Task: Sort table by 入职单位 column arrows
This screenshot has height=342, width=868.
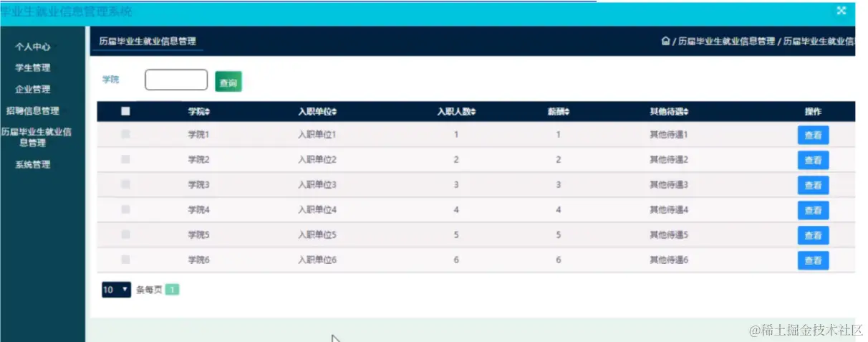Action: (x=334, y=112)
